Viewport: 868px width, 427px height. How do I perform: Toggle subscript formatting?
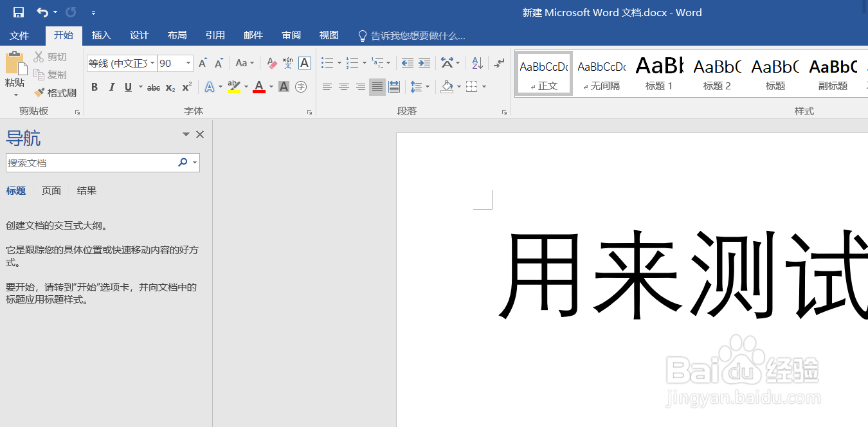[169, 87]
